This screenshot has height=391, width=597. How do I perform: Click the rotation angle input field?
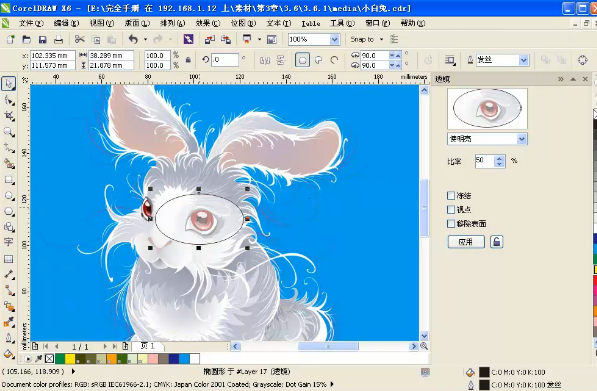[x=225, y=60]
